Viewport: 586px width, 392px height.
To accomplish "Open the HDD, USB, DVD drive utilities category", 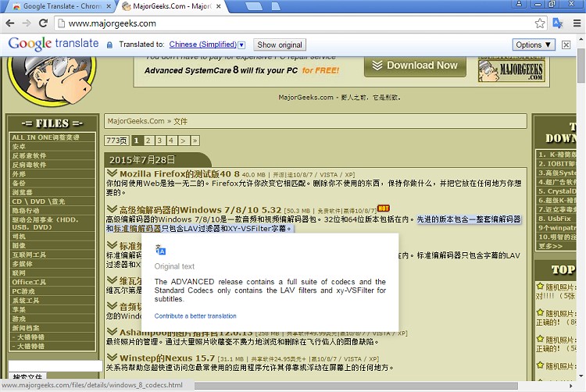I will 52,223.
